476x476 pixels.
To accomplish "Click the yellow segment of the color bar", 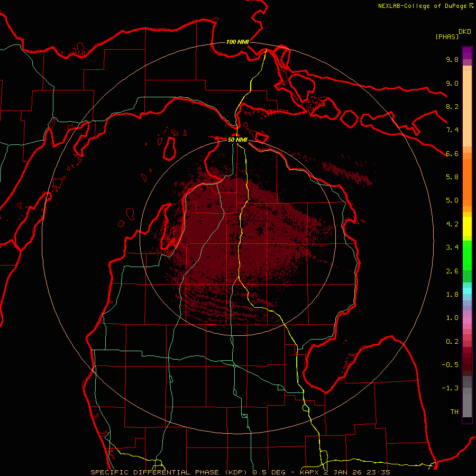I will tap(467, 226).
